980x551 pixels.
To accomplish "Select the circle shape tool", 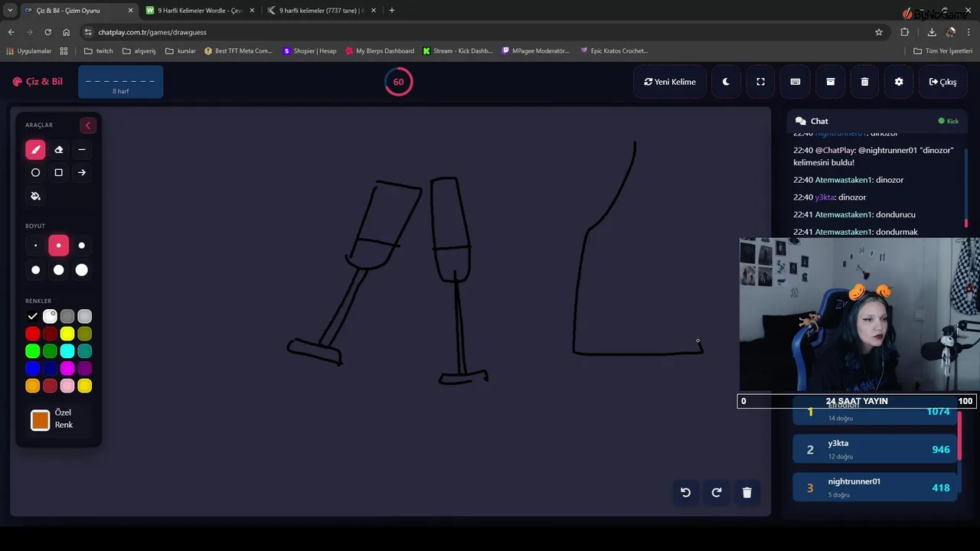I will [x=35, y=173].
